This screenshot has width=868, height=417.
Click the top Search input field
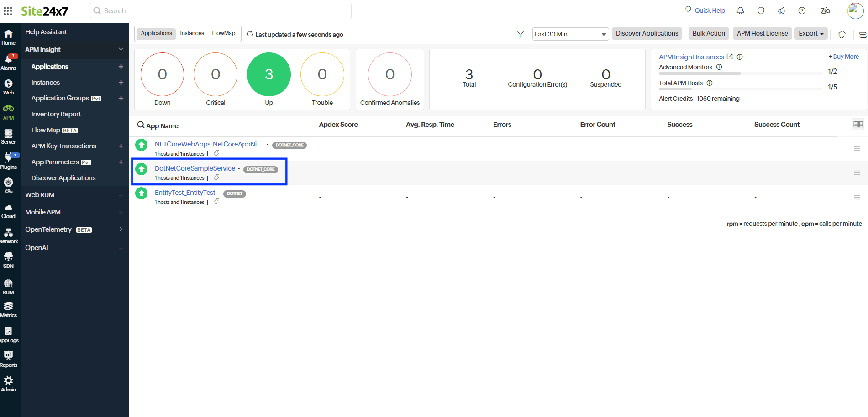221,11
